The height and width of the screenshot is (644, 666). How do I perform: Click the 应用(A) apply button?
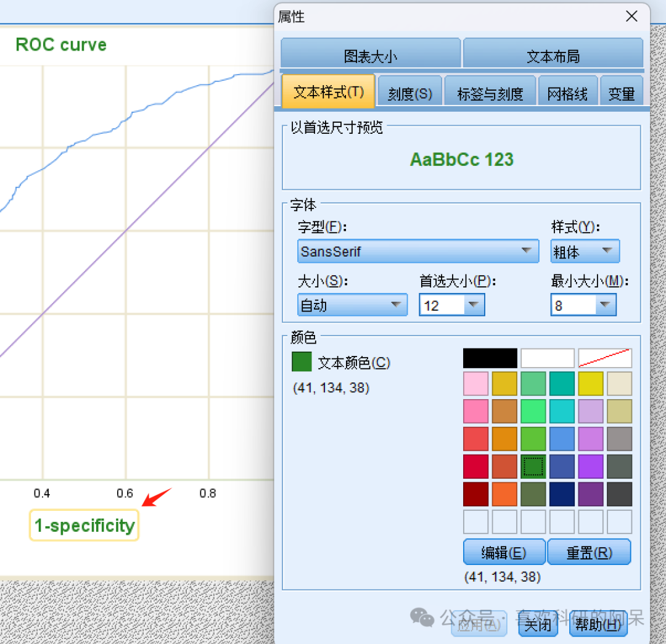[x=479, y=624]
